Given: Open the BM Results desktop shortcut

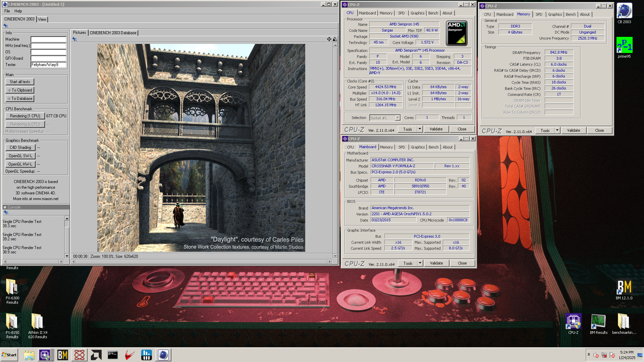Looking at the screenshot, I should [599, 324].
